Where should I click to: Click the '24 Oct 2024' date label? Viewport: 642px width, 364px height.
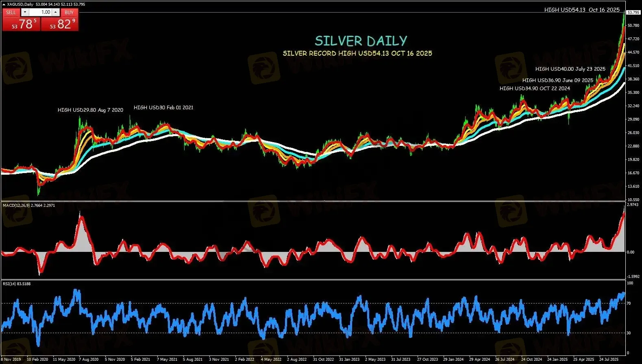point(531,360)
